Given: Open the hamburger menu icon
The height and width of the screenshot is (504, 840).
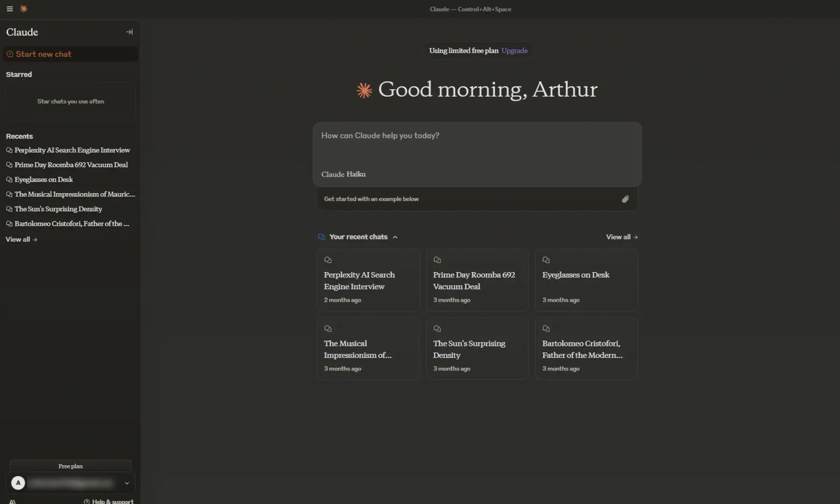Looking at the screenshot, I should (x=9, y=9).
